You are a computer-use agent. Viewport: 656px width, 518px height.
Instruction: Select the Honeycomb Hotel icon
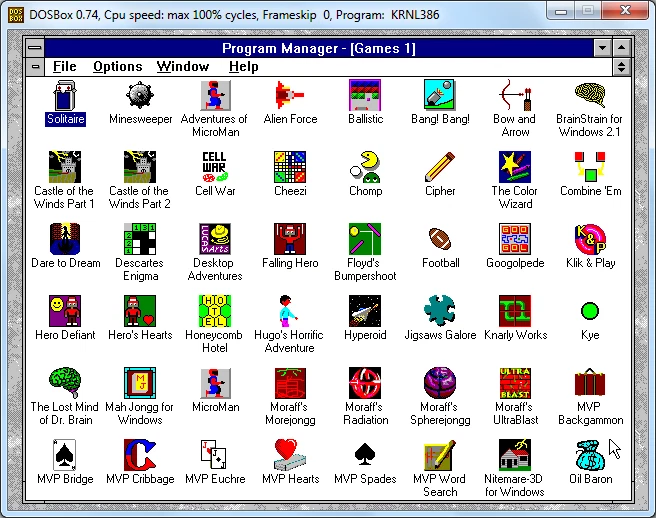[215, 311]
